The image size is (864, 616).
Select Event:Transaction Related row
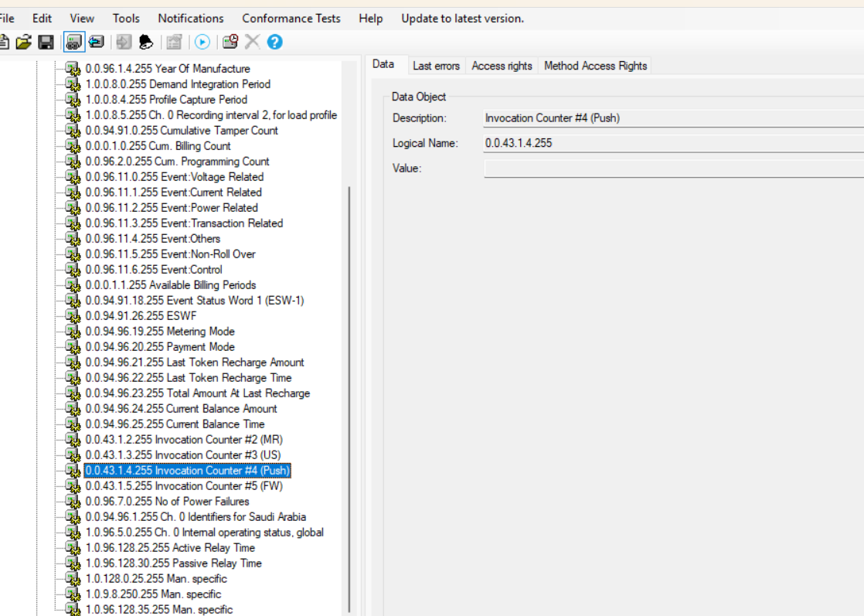[184, 223]
